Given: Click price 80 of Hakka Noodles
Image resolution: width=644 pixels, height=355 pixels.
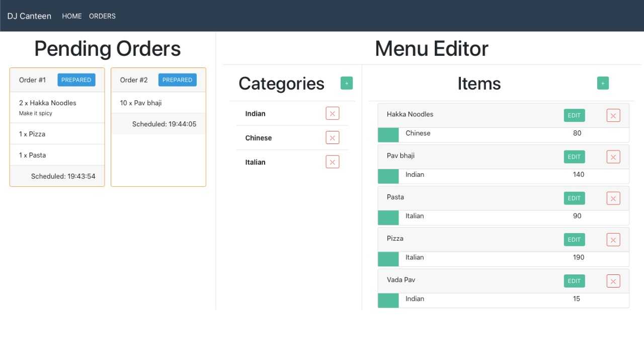Looking at the screenshot, I should (x=577, y=133).
